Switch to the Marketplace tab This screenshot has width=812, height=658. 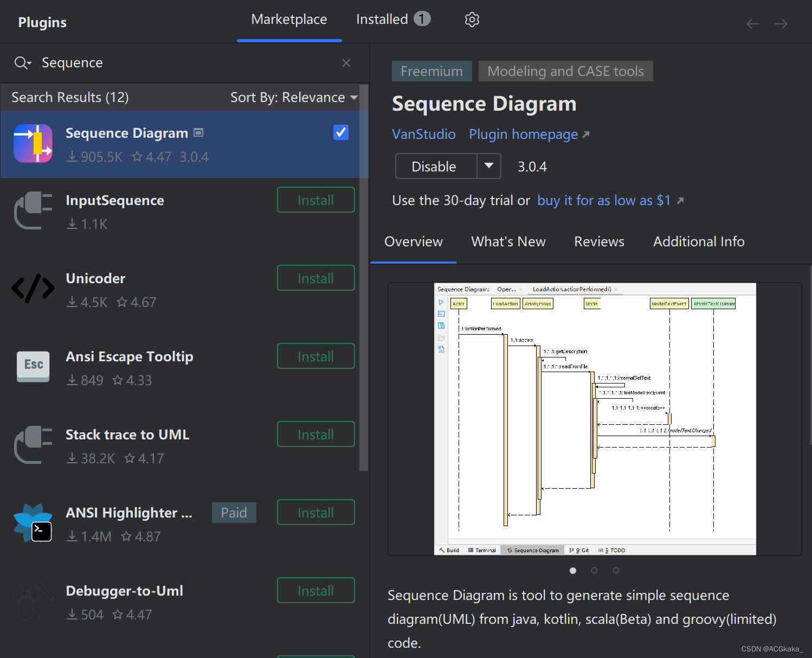point(289,20)
